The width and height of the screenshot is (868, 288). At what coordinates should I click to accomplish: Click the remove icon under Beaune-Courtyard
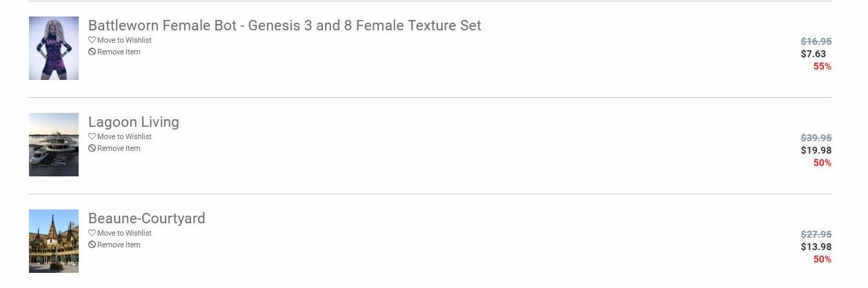(x=92, y=245)
